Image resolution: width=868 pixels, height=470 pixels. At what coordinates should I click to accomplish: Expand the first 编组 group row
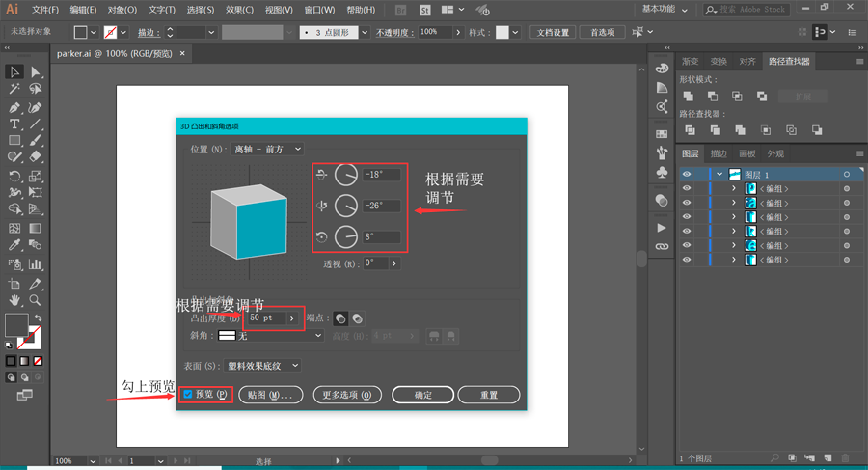[734, 188]
